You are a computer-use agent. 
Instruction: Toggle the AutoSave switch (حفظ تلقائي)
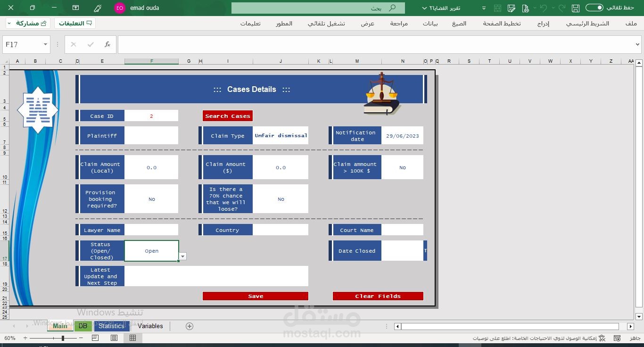tap(594, 8)
